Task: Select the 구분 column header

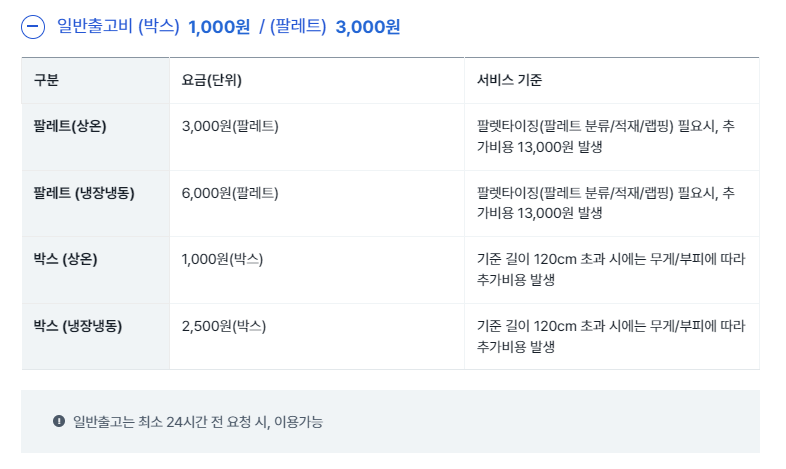Action: [x=46, y=80]
